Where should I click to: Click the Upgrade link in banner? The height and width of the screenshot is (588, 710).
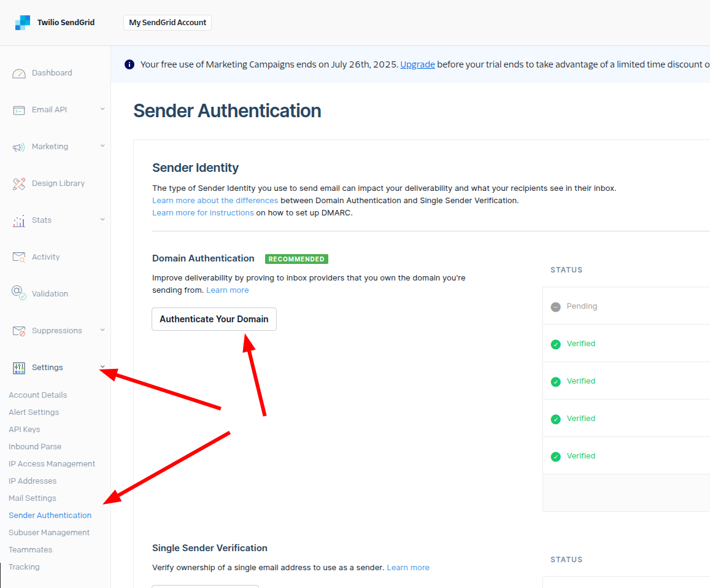[417, 64]
